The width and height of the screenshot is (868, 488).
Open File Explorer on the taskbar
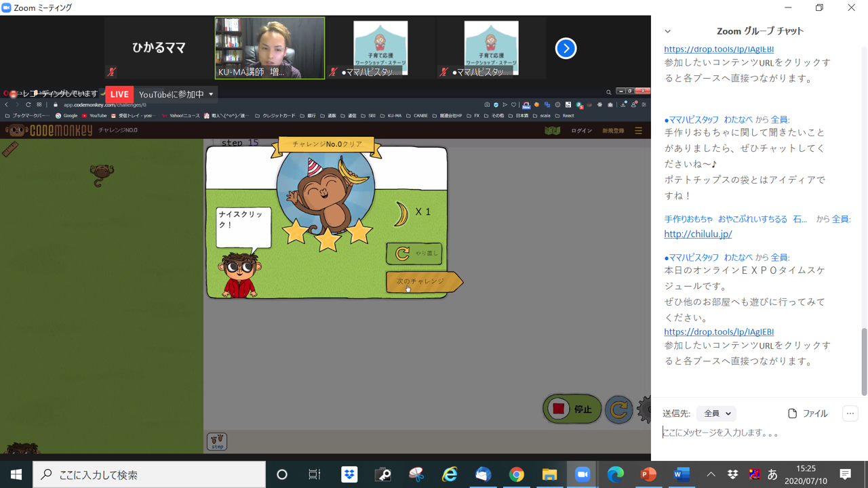point(549,474)
